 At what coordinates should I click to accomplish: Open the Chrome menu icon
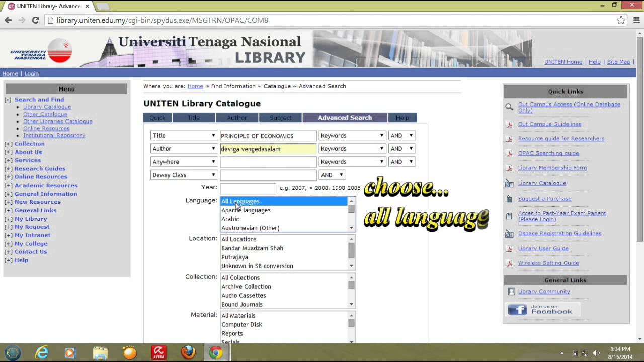click(635, 20)
